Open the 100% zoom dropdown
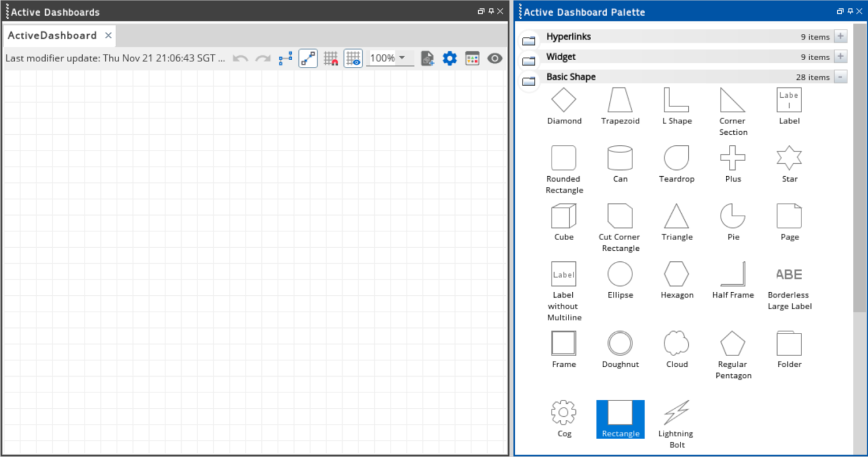 (402, 58)
